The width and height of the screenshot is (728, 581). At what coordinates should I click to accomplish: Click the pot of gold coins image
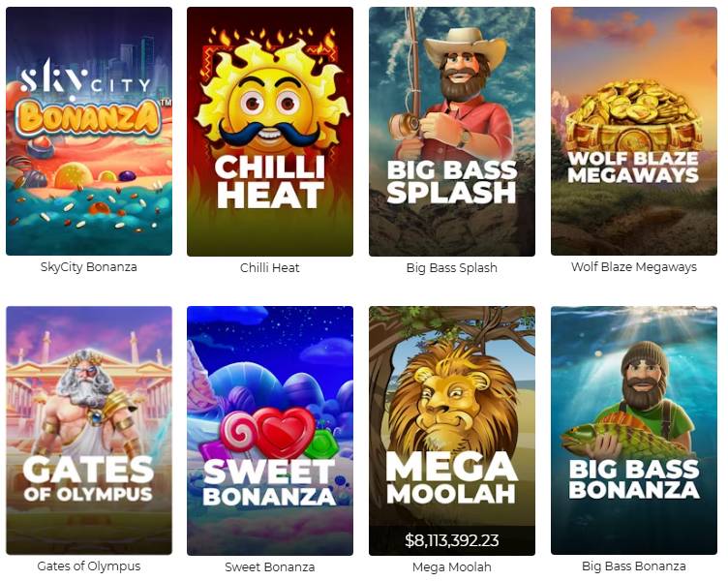point(634,116)
